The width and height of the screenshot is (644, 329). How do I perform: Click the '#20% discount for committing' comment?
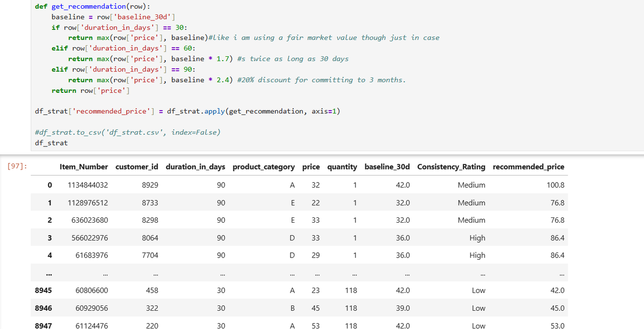[322, 80]
